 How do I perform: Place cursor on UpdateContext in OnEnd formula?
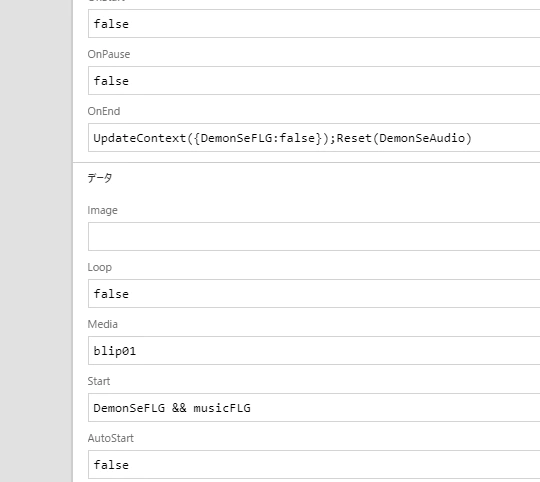140,138
